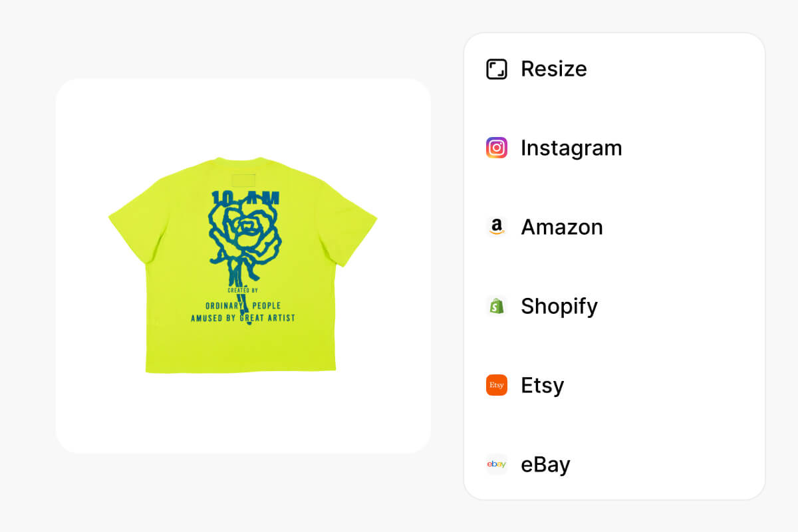This screenshot has height=532, width=798.
Task: Click the Shopify bag icon
Action: click(x=497, y=306)
